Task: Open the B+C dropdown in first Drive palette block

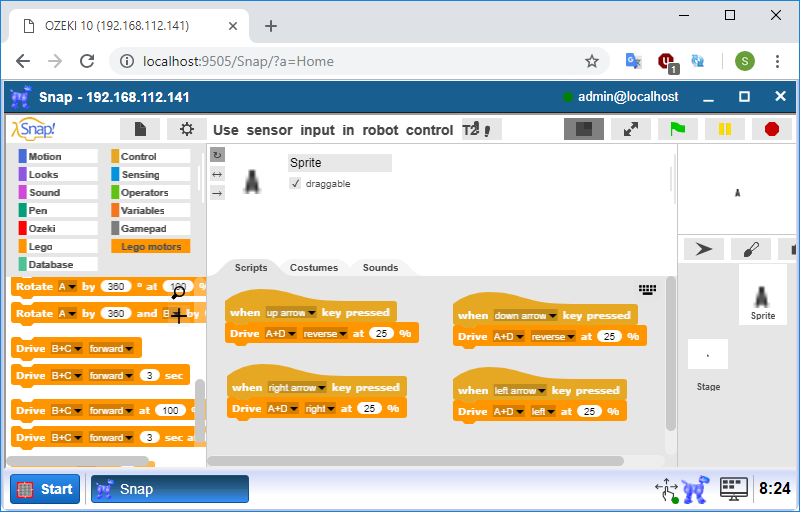Action: tap(66, 349)
